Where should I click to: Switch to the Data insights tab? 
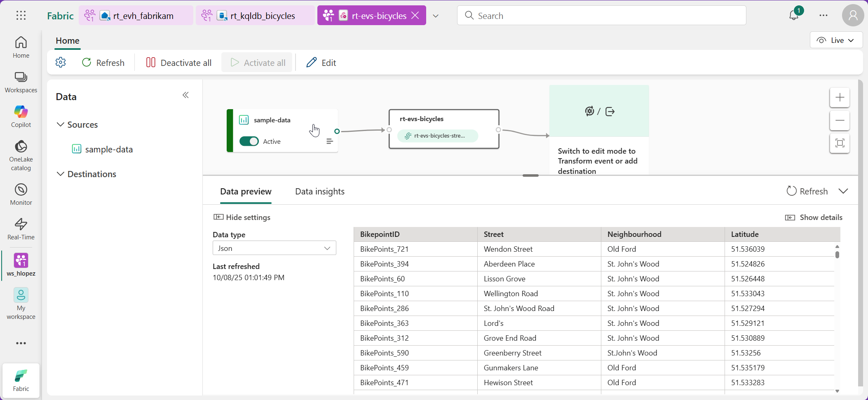click(319, 192)
